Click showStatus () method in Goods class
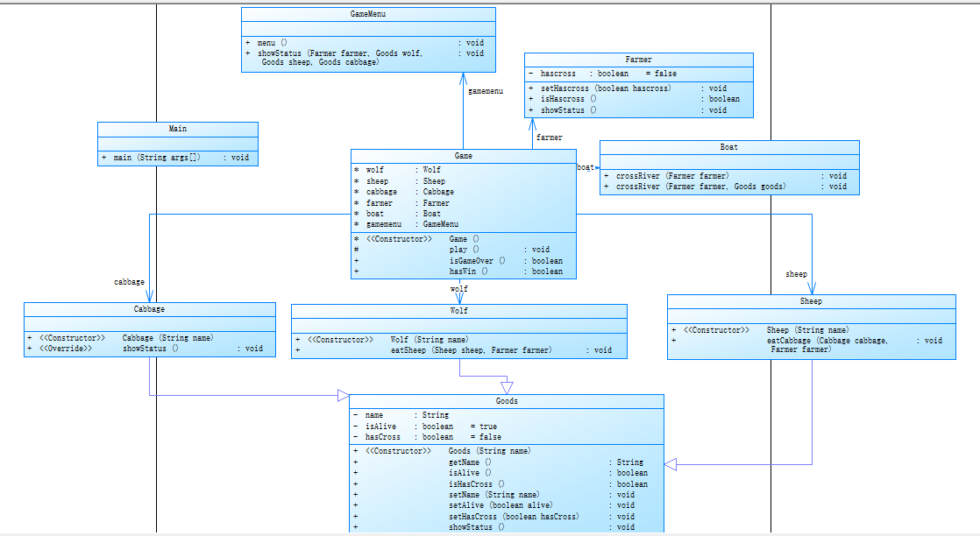Image resolution: width=980 pixels, height=536 pixels. tap(494, 527)
